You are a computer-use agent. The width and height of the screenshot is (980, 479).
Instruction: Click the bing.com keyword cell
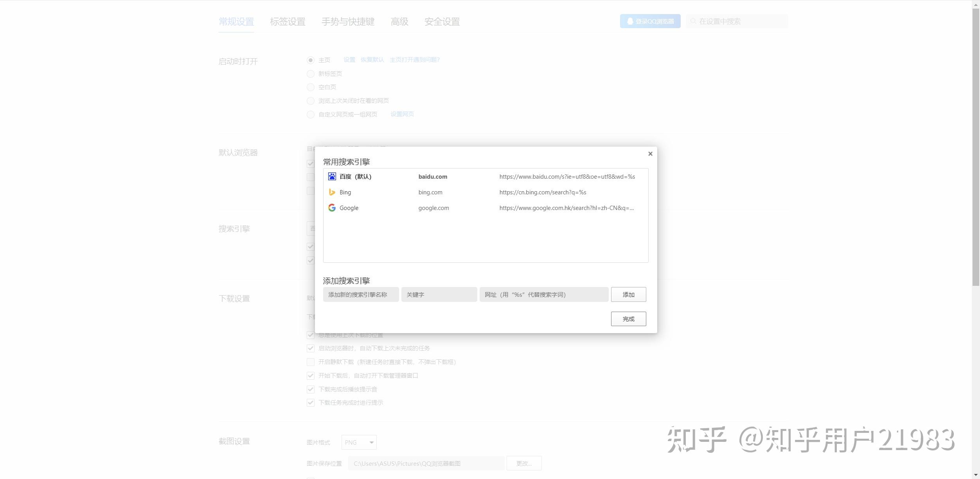430,192
